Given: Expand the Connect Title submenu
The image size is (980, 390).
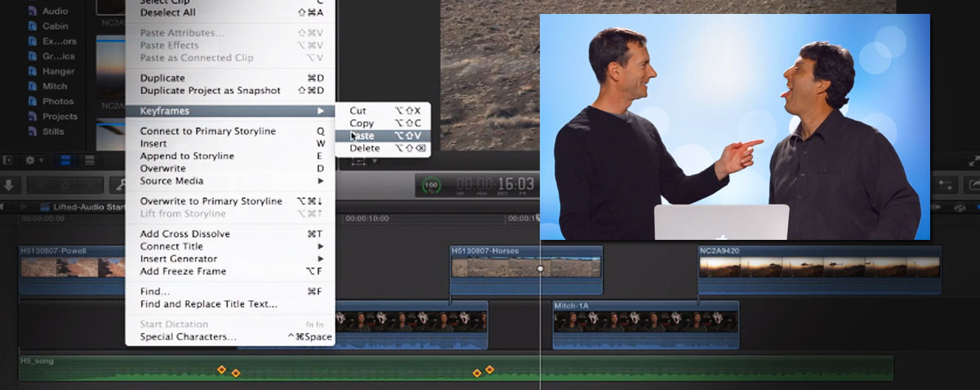Looking at the screenshot, I should (230, 246).
